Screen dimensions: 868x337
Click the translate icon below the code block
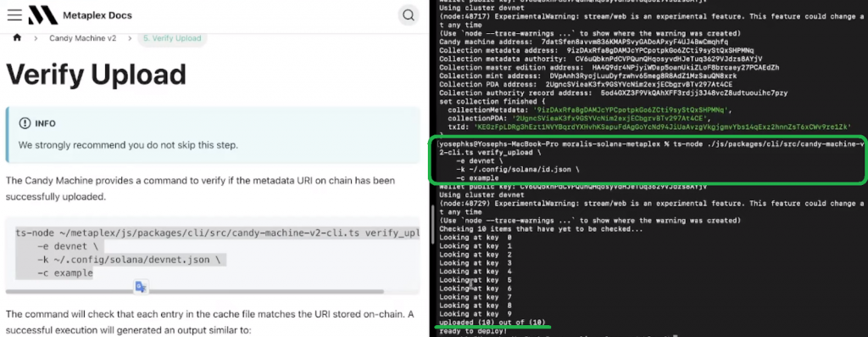[x=141, y=287]
